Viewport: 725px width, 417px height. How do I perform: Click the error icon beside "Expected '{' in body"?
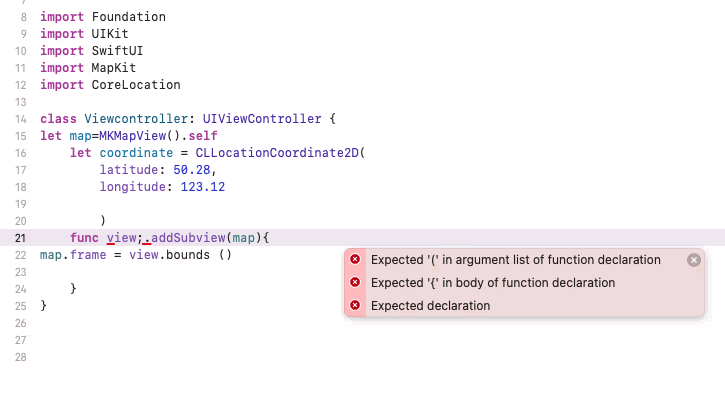(x=355, y=283)
